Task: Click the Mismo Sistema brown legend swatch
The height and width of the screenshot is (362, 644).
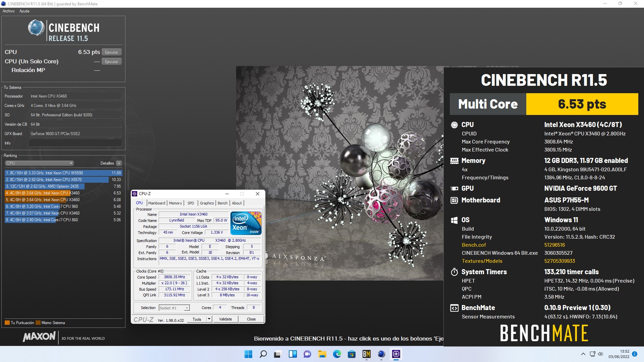Action: coord(38,323)
